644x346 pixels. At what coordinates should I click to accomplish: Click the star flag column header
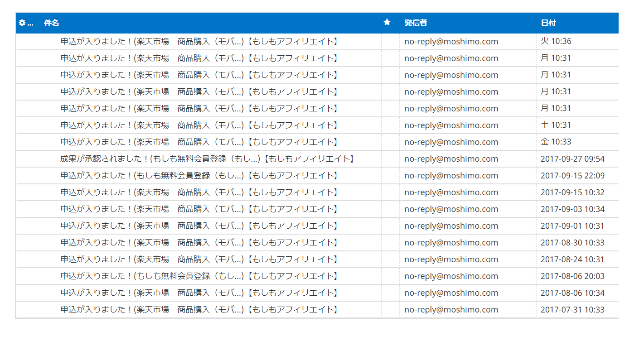[x=387, y=22]
